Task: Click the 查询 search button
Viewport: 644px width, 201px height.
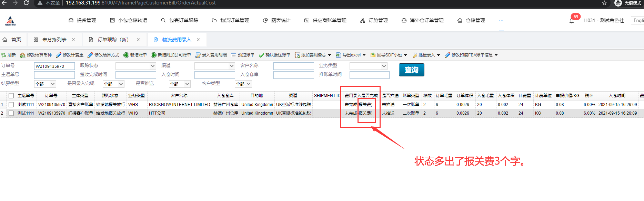Action: 411,70
